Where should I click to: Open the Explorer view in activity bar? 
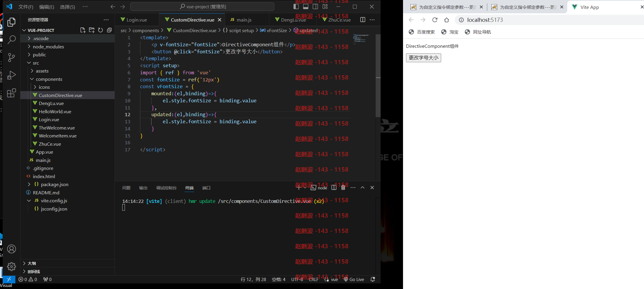point(11,22)
